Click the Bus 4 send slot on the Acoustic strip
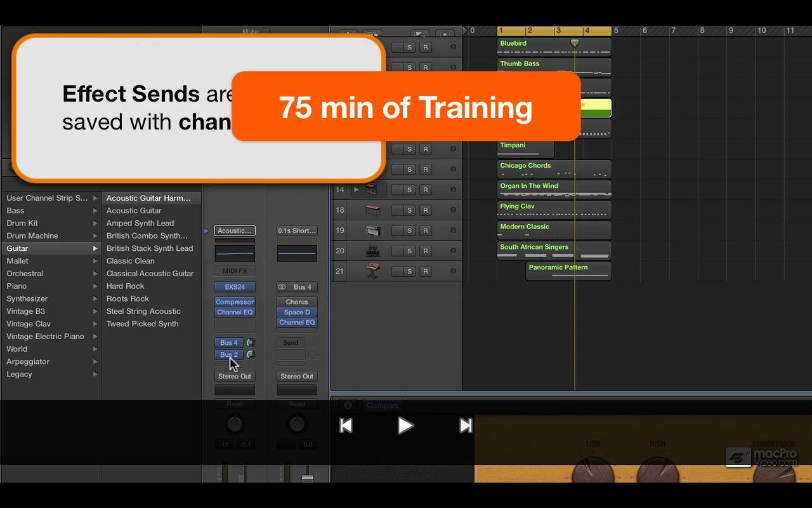 tap(229, 343)
